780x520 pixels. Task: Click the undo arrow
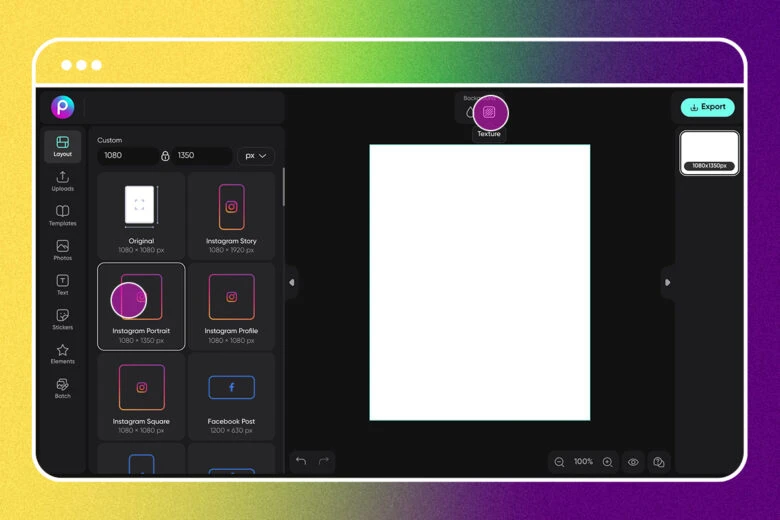(301, 461)
